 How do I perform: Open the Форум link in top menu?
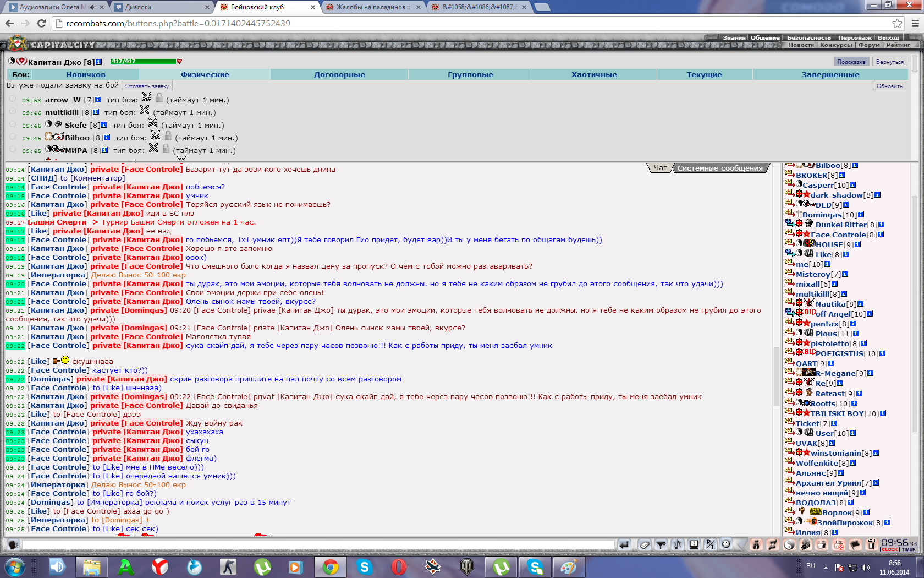click(869, 45)
